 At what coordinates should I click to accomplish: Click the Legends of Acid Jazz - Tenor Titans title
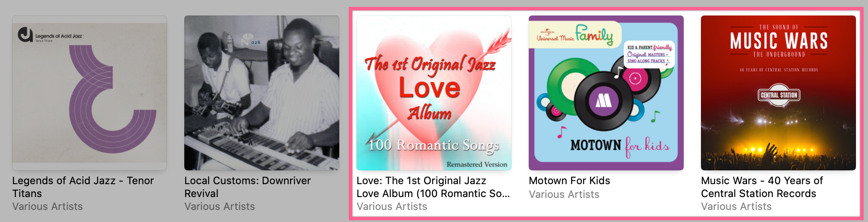pos(83,187)
